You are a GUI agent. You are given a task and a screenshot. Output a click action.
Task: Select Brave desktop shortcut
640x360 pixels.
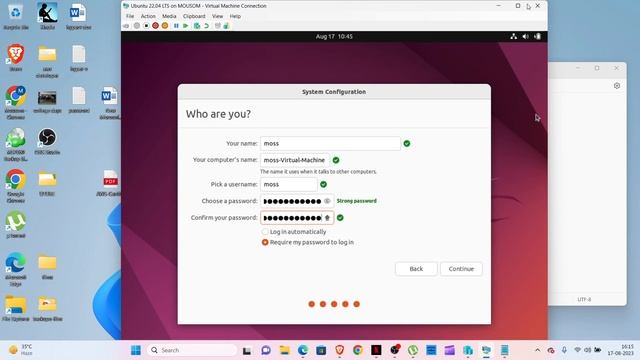[x=16, y=58]
